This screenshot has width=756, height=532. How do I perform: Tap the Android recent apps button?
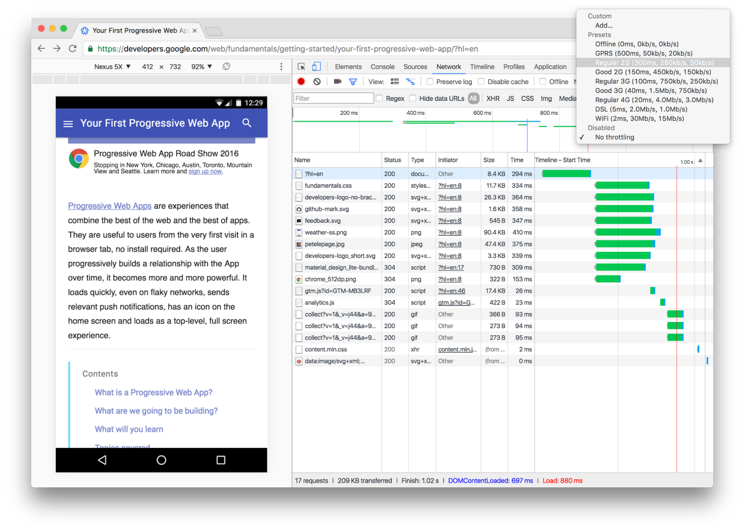point(221,460)
